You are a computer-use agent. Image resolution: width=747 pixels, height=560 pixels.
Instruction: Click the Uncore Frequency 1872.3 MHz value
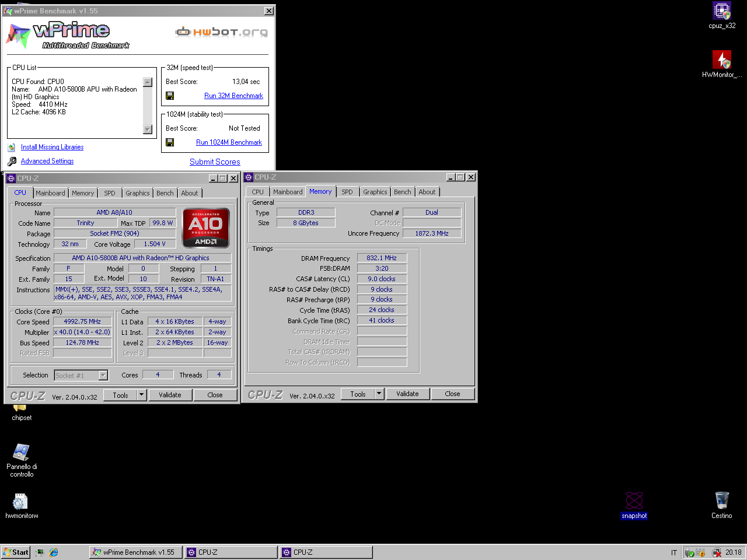pos(432,233)
